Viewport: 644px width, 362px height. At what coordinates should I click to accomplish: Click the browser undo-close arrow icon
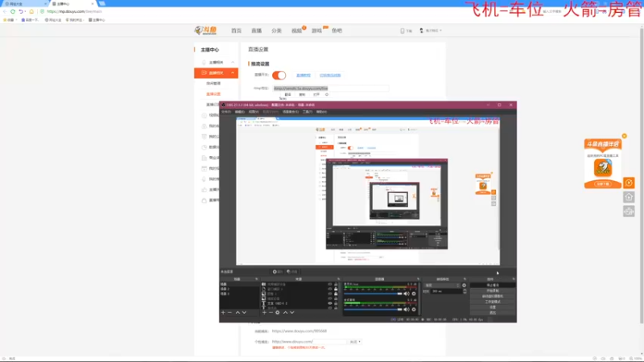coord(21,11)
